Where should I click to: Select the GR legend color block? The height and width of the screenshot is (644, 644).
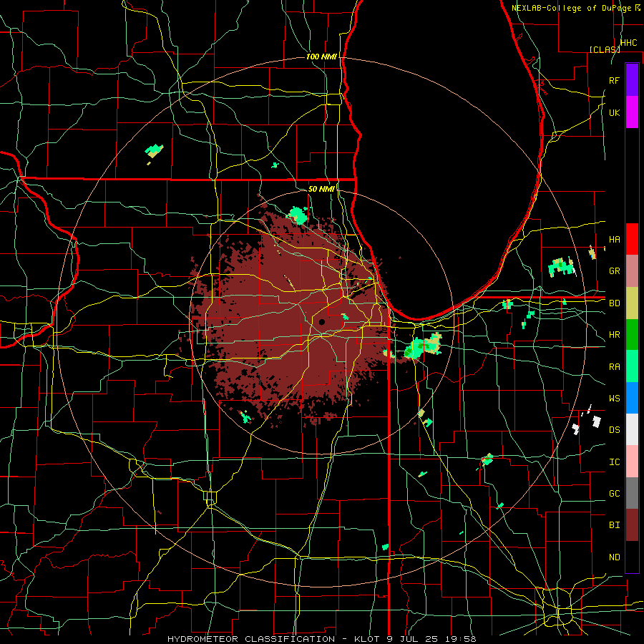tap(632, 271)
